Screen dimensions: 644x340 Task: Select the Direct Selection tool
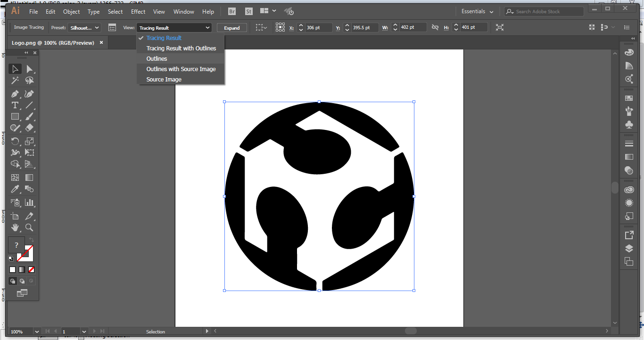(x=29, y=69)
